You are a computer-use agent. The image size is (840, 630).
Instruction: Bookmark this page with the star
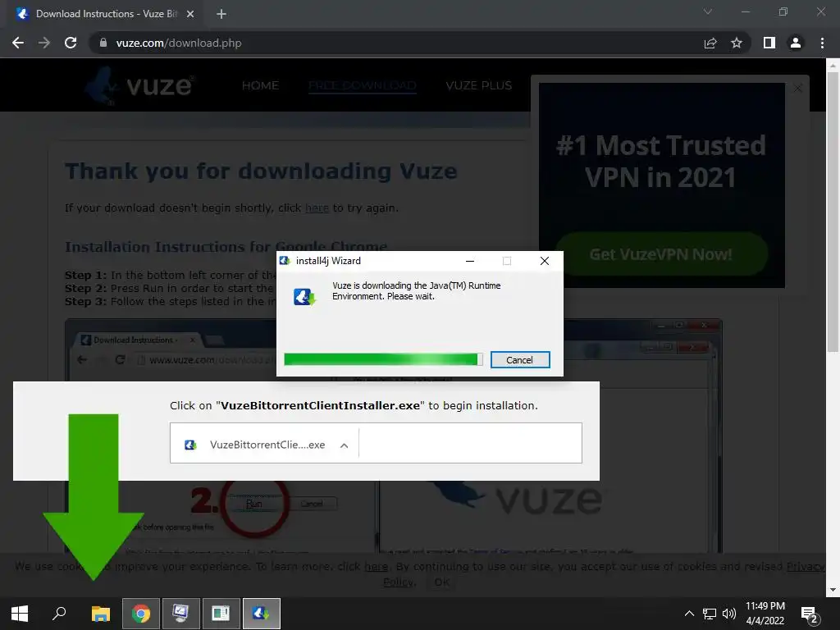coord(737,43)
